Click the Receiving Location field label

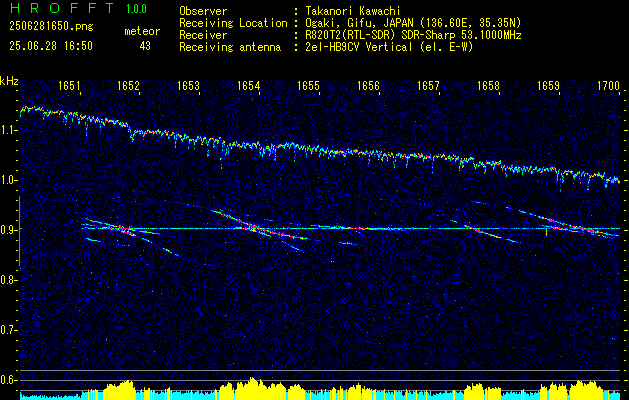(233, 23)
